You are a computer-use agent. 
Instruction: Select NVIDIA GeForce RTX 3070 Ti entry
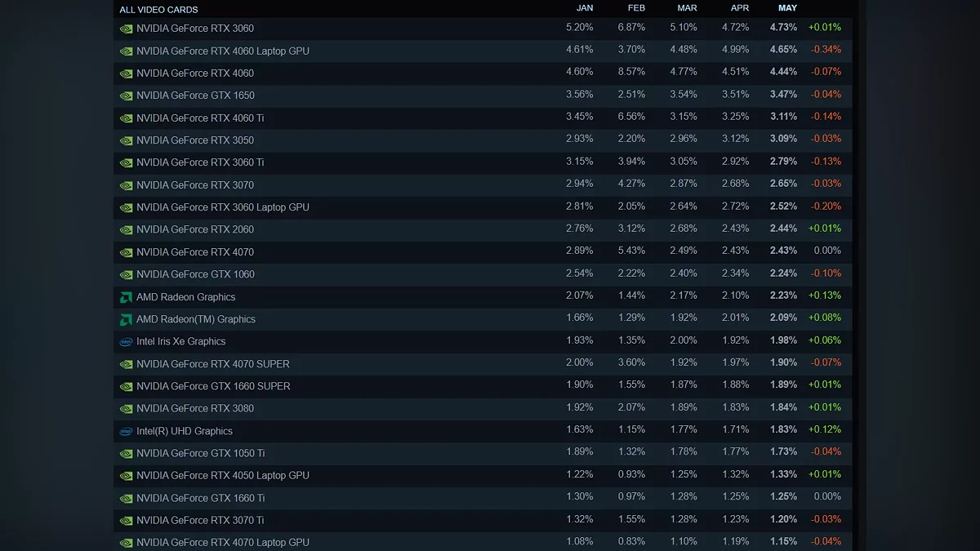pyautogui.click(x=200, y=520)
